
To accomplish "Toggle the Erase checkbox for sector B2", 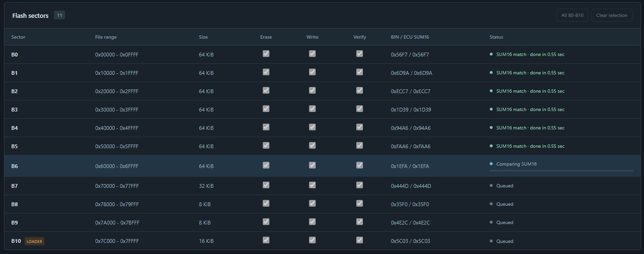I will click(x=266, y=90).
